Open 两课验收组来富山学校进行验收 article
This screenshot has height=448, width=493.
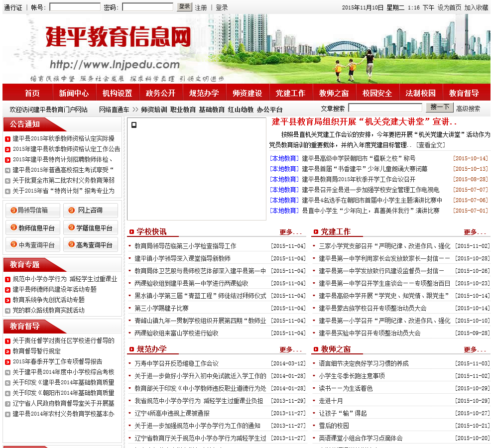pos(176,333)
